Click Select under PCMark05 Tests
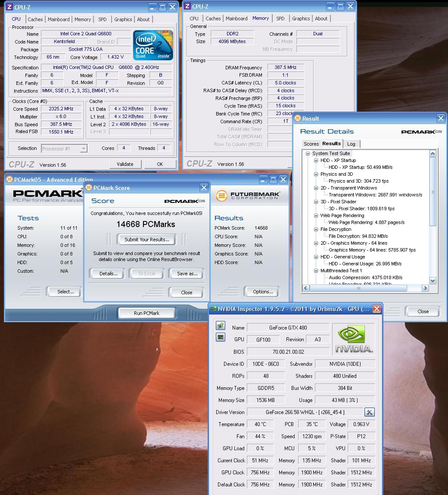448x495 pixels. pyautogui.click(x=65, y=292)
